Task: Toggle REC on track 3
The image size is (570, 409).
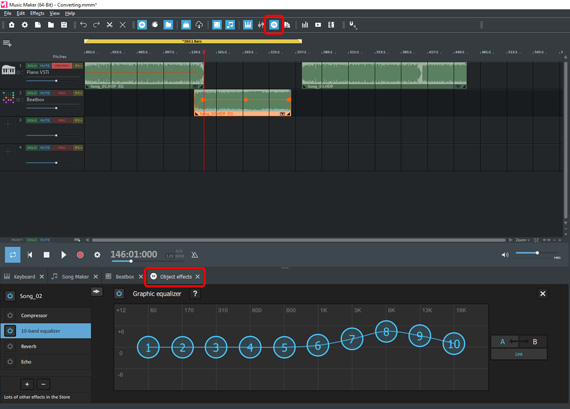Action: click(x=62, y=120)
